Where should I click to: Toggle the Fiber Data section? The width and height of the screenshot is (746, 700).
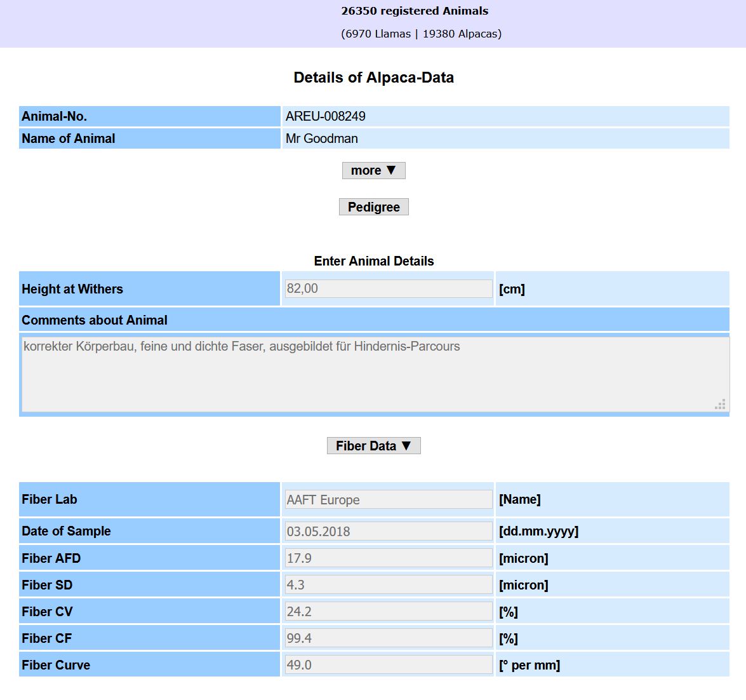(x=373, y=446)
